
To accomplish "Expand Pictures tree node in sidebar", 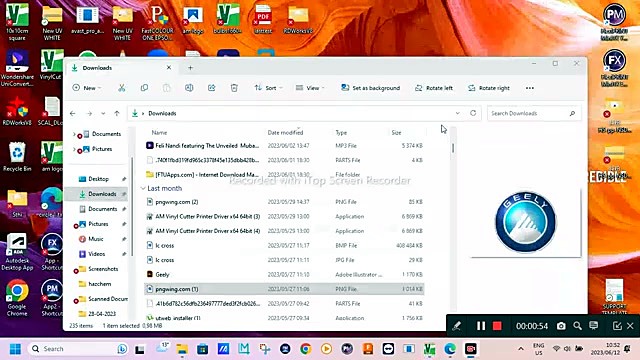I will click(x=74, y=149).
